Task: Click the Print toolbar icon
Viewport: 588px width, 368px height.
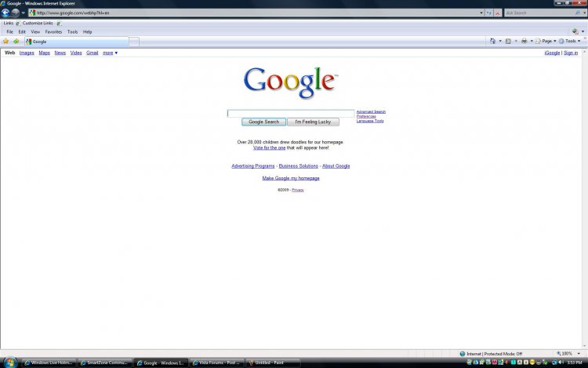Action: click(x=524, y=41)
